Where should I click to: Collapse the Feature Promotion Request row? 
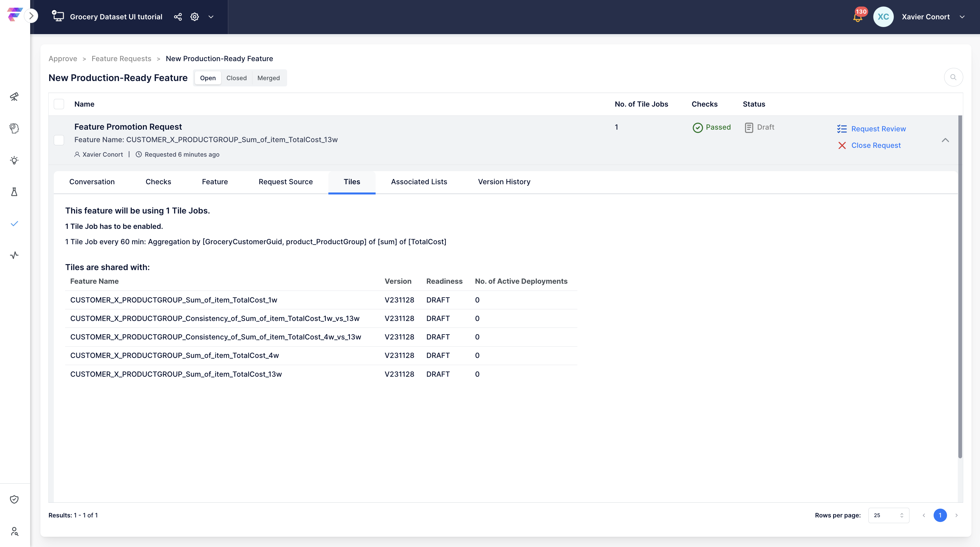click(945, 140)
